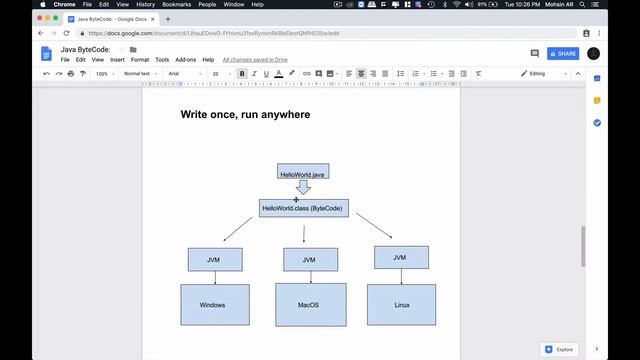Open a new Chrome tab
Viewport: 640px width, 360px height.
pyautogui.click(x=168, y=19)
